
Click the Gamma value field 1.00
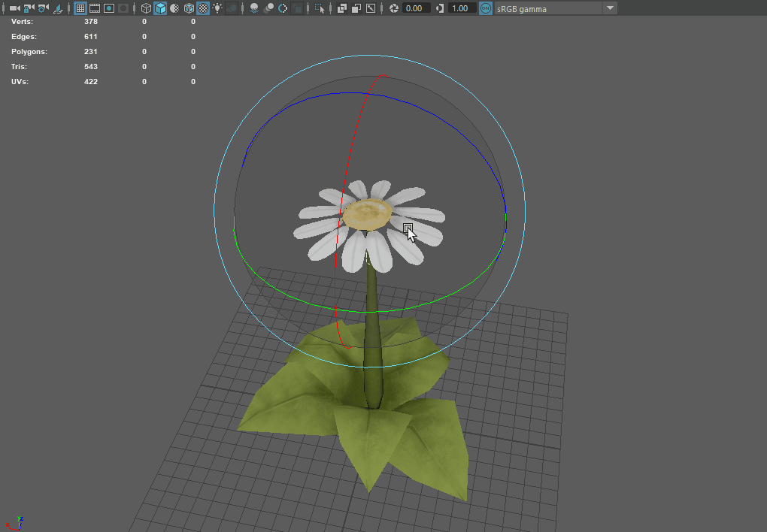pos(462,8)
